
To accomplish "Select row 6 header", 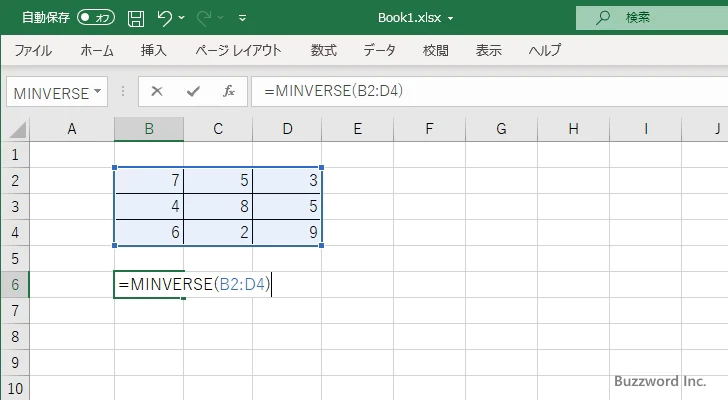I will click(15, 284).
